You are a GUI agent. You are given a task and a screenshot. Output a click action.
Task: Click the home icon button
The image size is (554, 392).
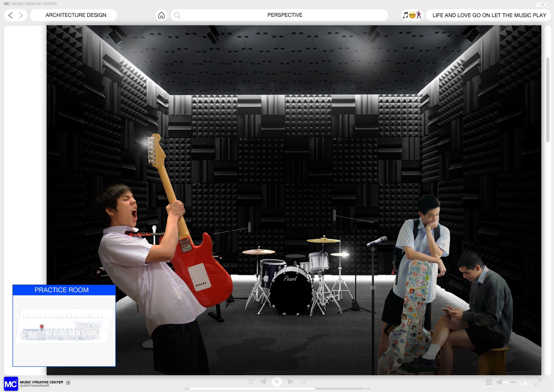161,15
